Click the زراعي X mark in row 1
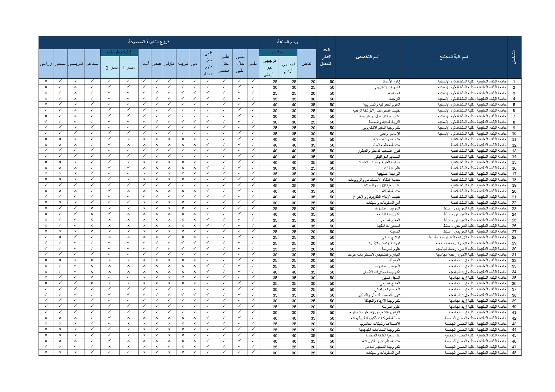The image size is (555, 392). [46, 81]
